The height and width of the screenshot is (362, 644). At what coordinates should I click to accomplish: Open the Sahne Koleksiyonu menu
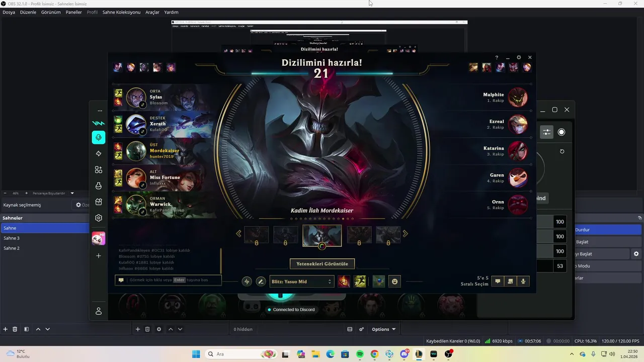121,12
